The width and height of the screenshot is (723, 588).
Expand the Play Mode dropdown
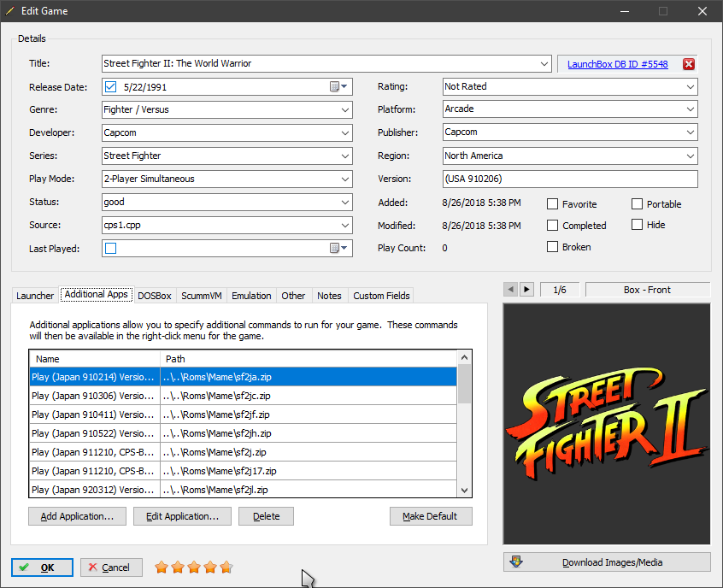pyautogui.click(x=345, y=179)
